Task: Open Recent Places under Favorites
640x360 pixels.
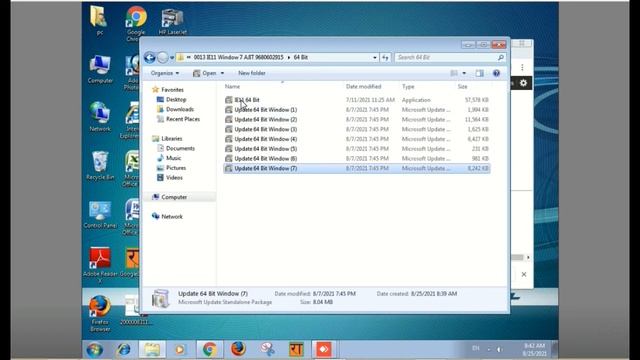Action: click(182, 119)
